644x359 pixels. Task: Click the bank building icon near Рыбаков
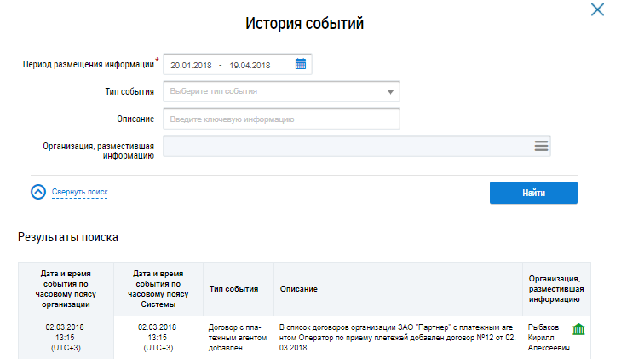(578, 329)
